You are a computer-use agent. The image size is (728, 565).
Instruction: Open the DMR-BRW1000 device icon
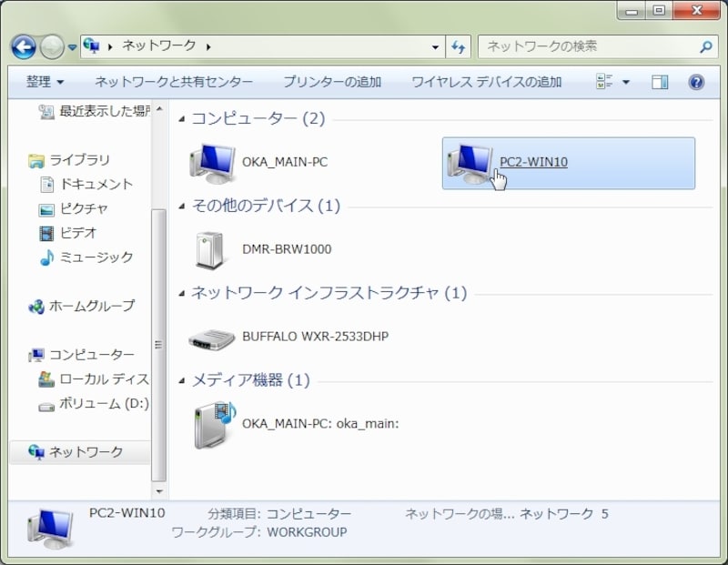[210, 249]
